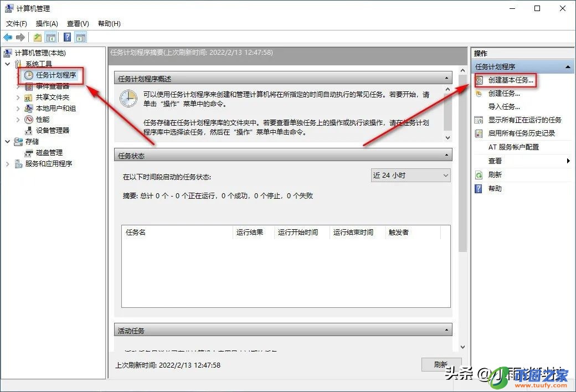Screen dimensions: 576x392
Task: Open the 操作(A) menu
Action: coord(47,23)
